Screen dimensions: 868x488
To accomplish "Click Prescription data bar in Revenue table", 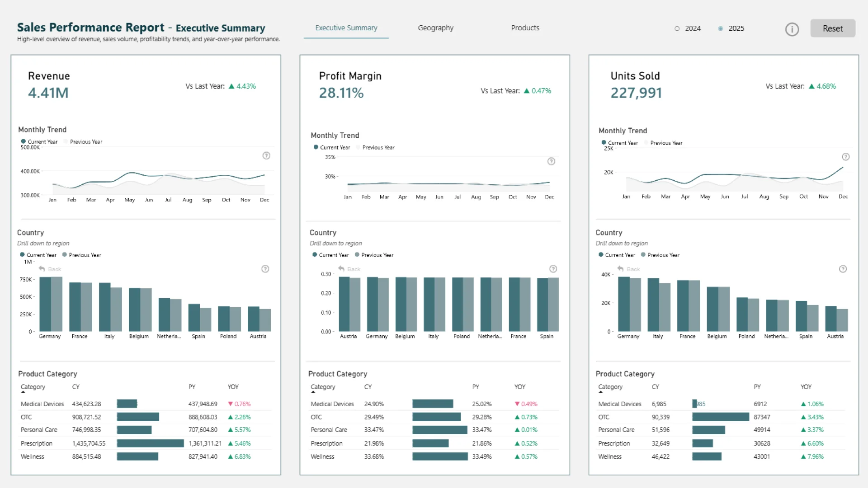I will 150,444.
